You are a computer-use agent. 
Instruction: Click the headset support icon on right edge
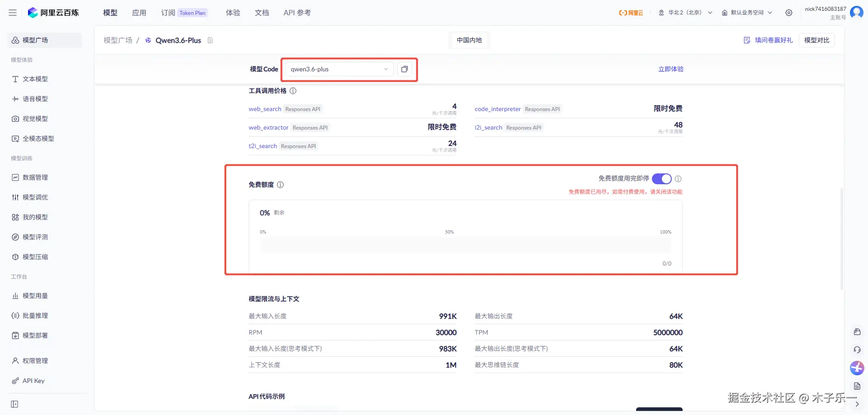(x=857, y=350)
